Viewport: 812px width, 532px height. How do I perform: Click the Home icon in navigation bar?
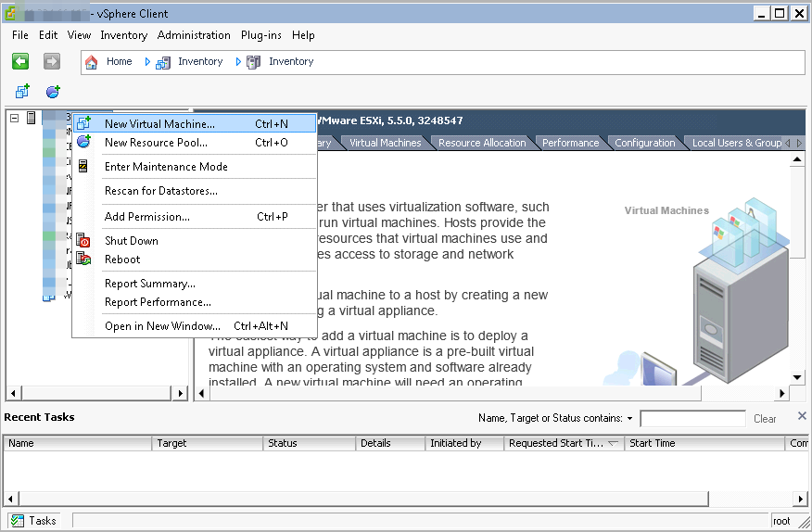[x=92, y=62]
